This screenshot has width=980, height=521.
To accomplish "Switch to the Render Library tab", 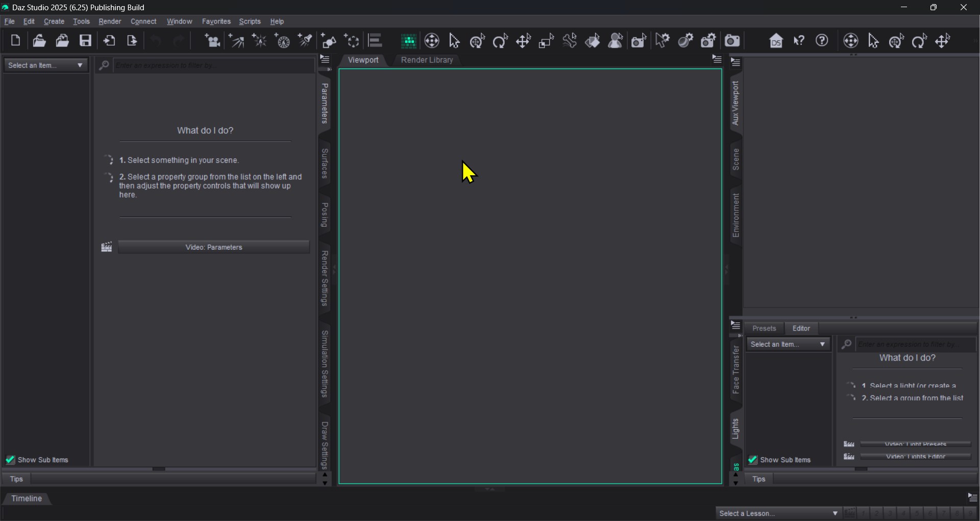I will click(427, 60).
